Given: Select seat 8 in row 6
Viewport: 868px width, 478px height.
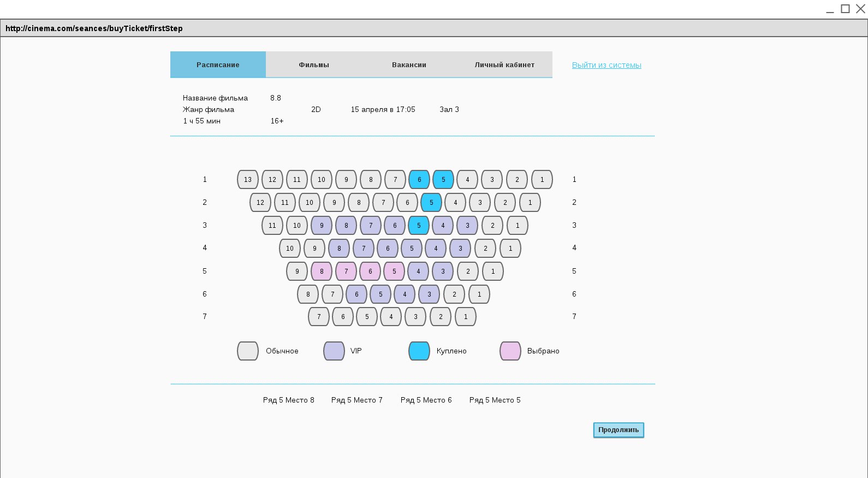Looking at the screenshot, I should pyautogui.click(x=308, y=294).
